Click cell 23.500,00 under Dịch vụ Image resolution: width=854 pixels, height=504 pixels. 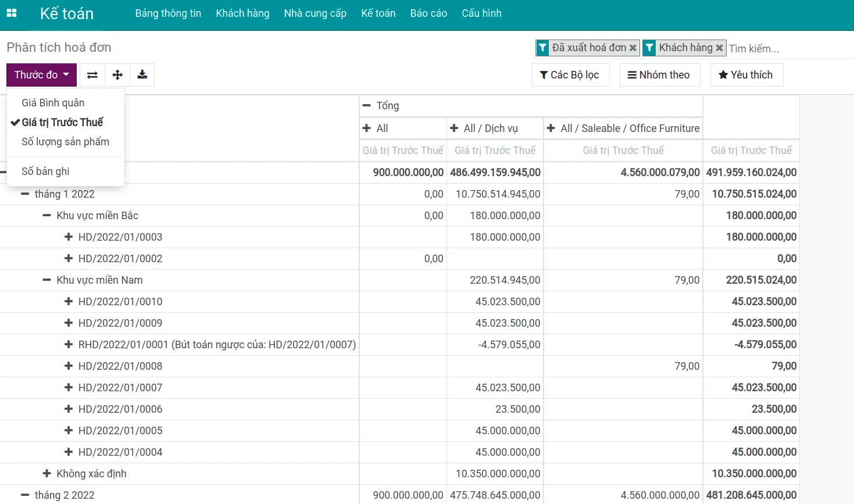(495, 409)
